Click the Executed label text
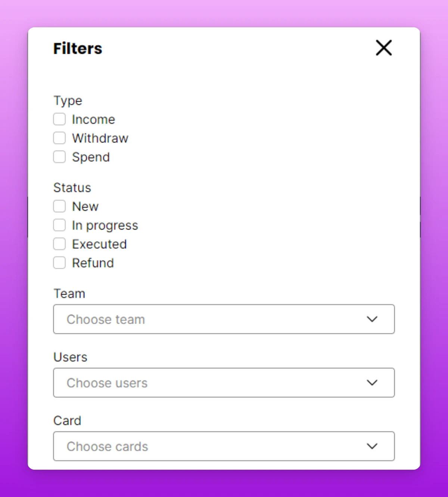The width and height of the screenshot is (448, 497). [99, 244]
